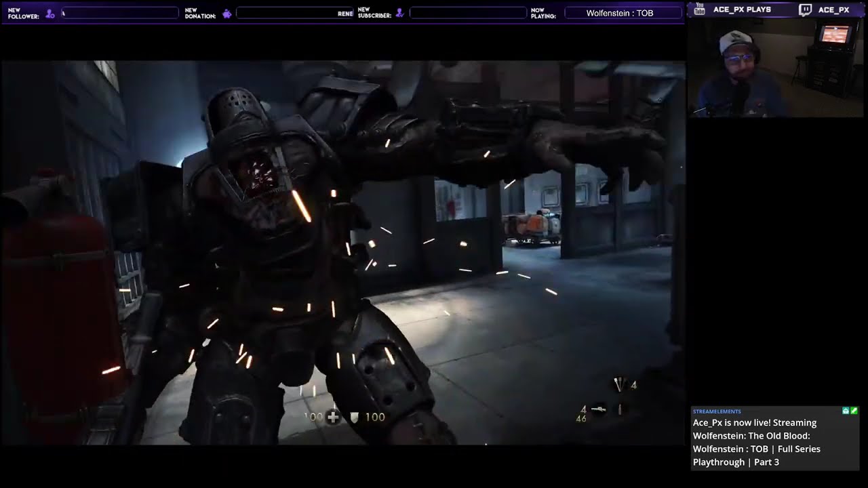Click the armor shield icon in game HUD

[x=353, y=418]
